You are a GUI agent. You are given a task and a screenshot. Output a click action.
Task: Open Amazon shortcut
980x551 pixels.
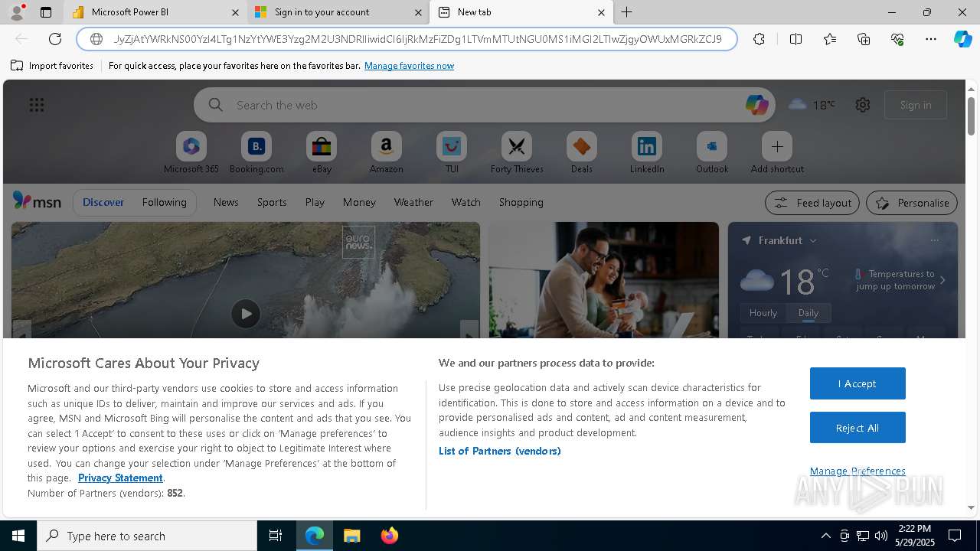(386, 153)
